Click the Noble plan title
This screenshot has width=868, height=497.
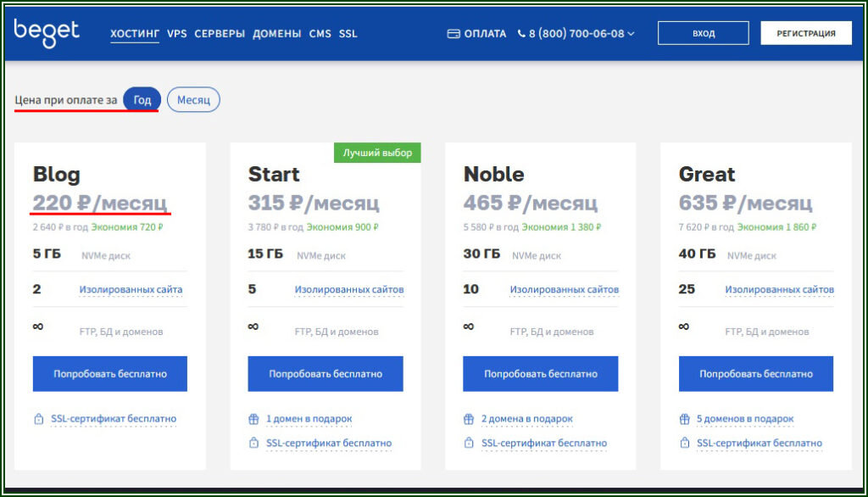coord(494,175)
